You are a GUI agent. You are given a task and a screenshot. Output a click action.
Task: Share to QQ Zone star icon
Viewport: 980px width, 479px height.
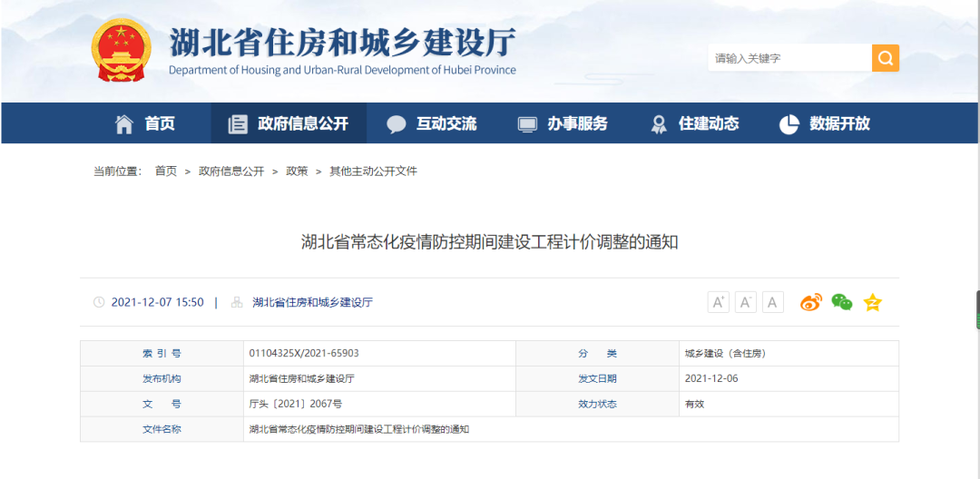tap(872, 303)
